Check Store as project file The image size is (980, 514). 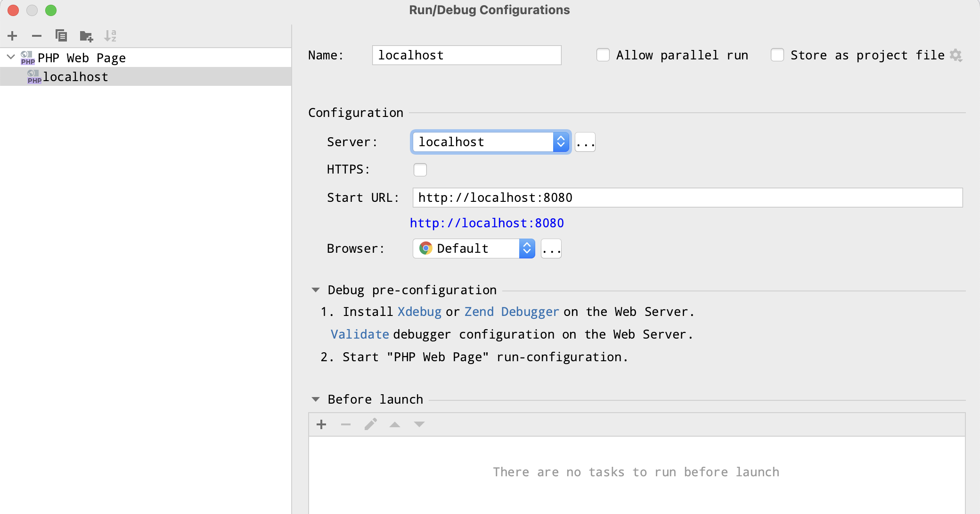(777, 55)
